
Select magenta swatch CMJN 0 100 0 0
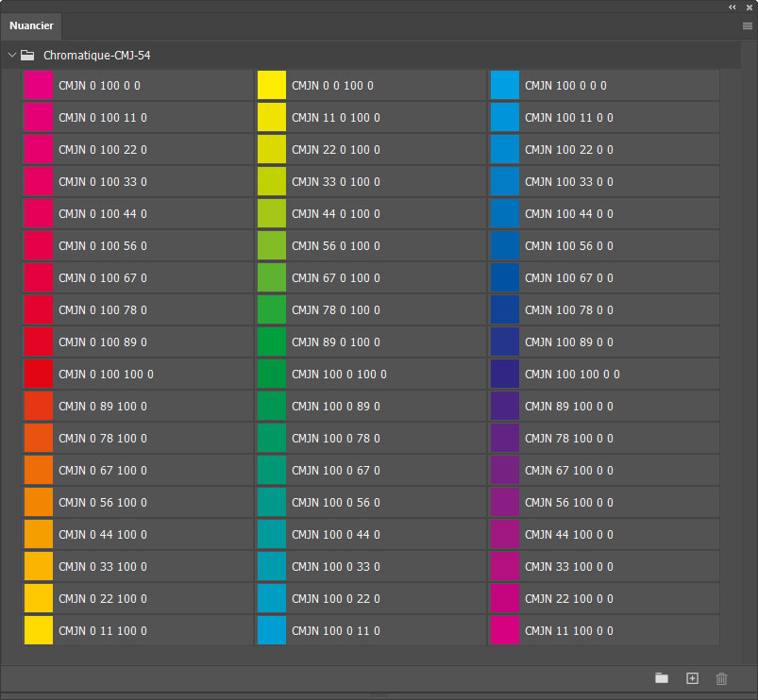click(37, 86)
